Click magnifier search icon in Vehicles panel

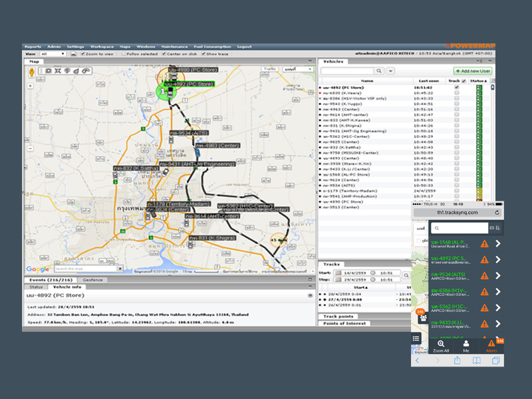[x=379, y=71]
